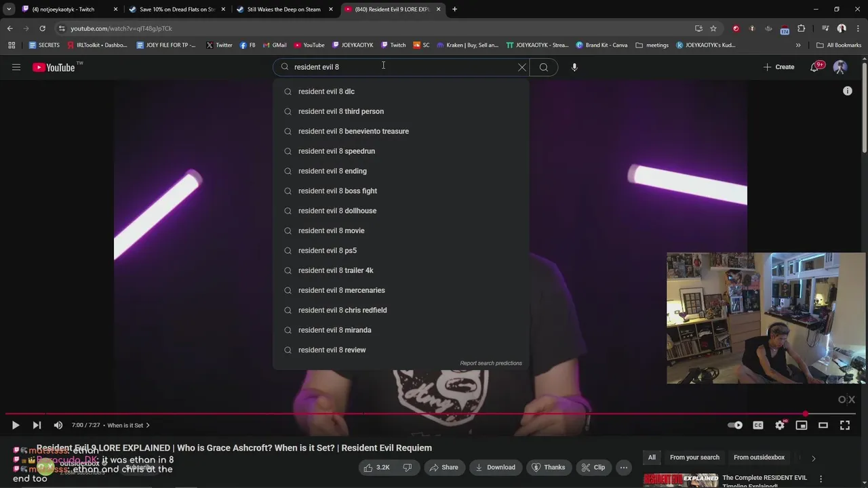
Task: Toggle autoplay switch in player
Action: coord(735,425)
